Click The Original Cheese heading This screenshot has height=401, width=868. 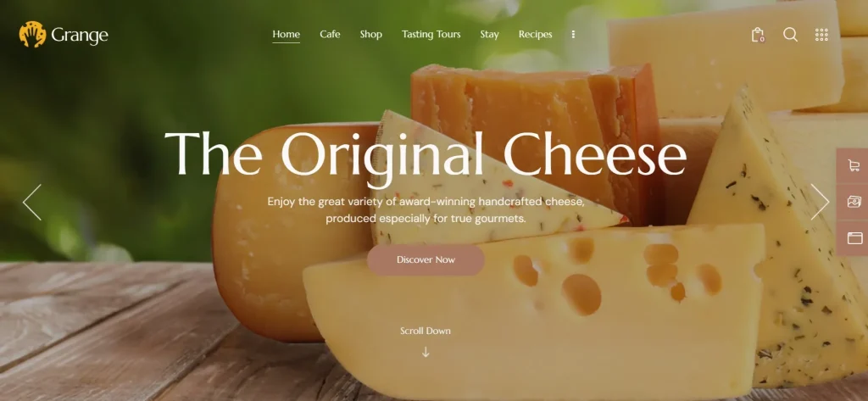[426, 155]
